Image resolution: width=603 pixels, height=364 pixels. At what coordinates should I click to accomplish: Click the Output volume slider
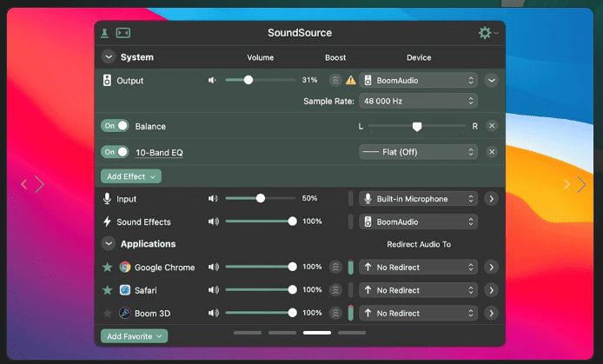(x=261, y=80)
